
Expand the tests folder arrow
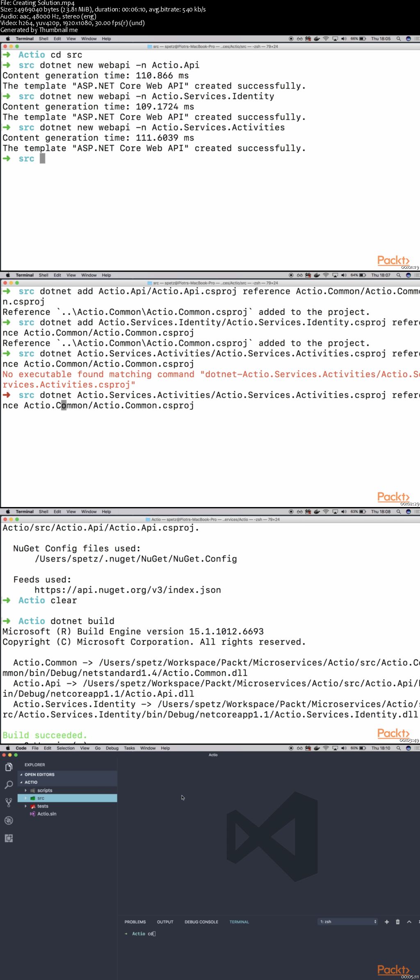click(25, 806)
